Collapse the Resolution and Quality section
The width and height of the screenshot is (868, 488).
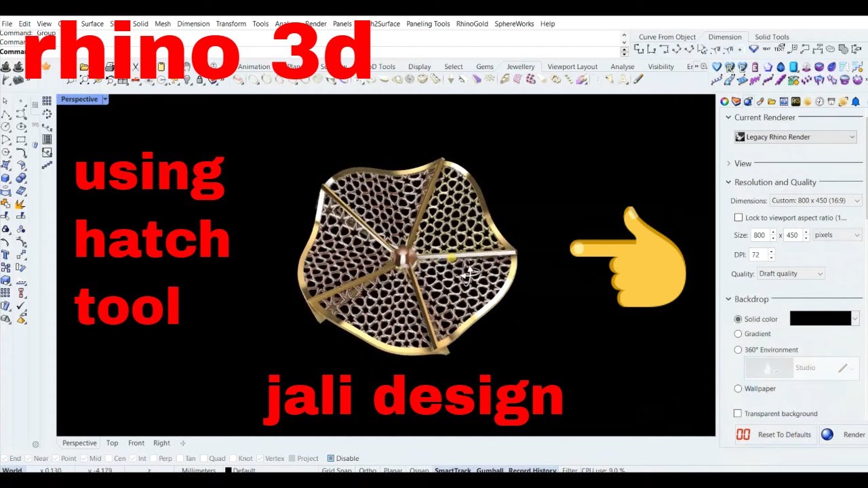pyautogui.click(x=729, y=182)
